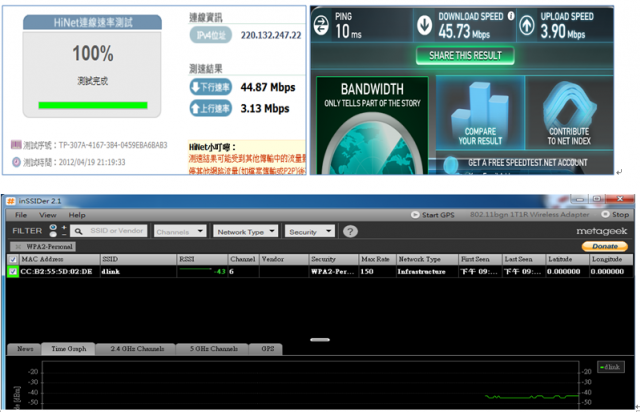Click the ping arrows icon

(321, 25)
